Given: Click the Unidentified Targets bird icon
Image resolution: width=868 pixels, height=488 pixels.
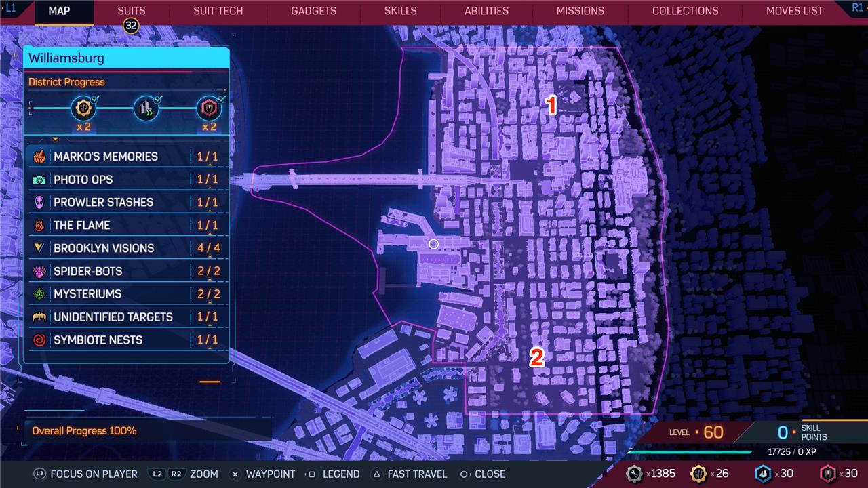Looking at the screenshot, I should (39, 317).
